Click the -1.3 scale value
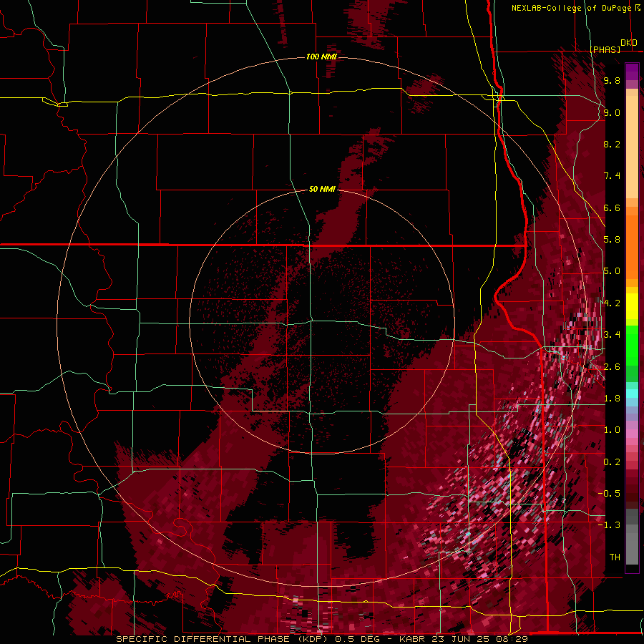The height and width of the screenshot is (644, 644). coord(609,525)
